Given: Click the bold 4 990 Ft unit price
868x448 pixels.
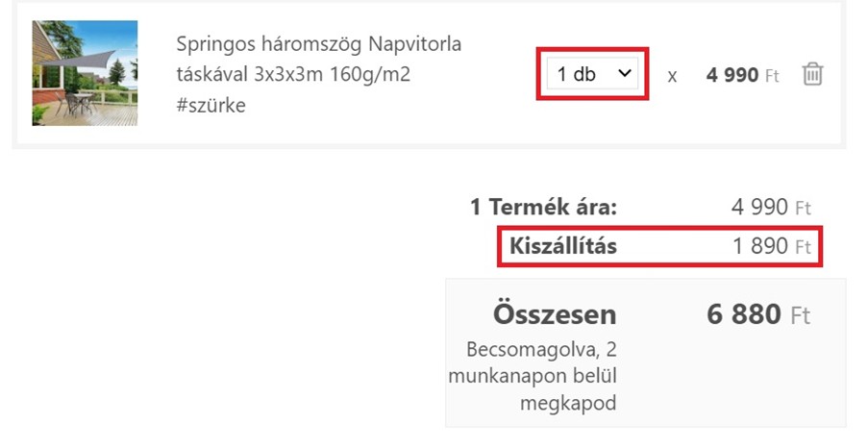Looking at the screenshot, I should [742, 75].
